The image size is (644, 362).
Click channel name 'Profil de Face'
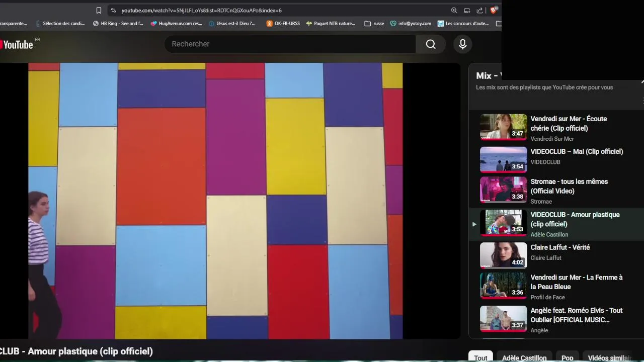(547, 297)
